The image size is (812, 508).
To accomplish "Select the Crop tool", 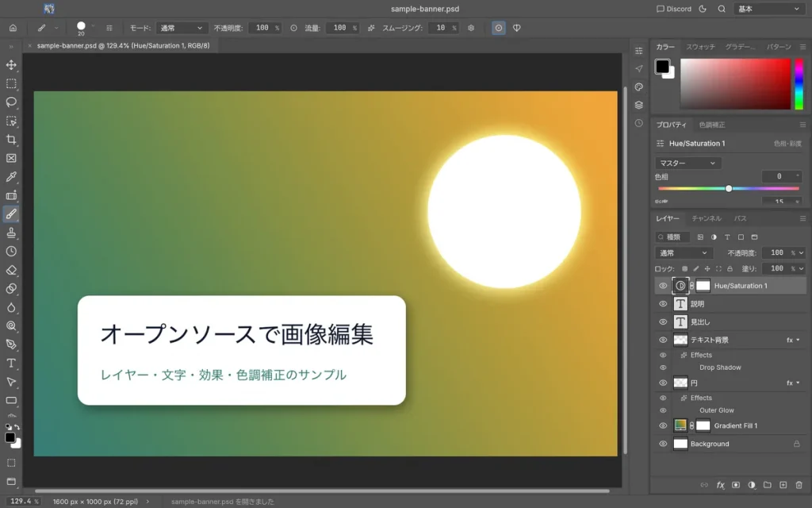I will [11, 140].
